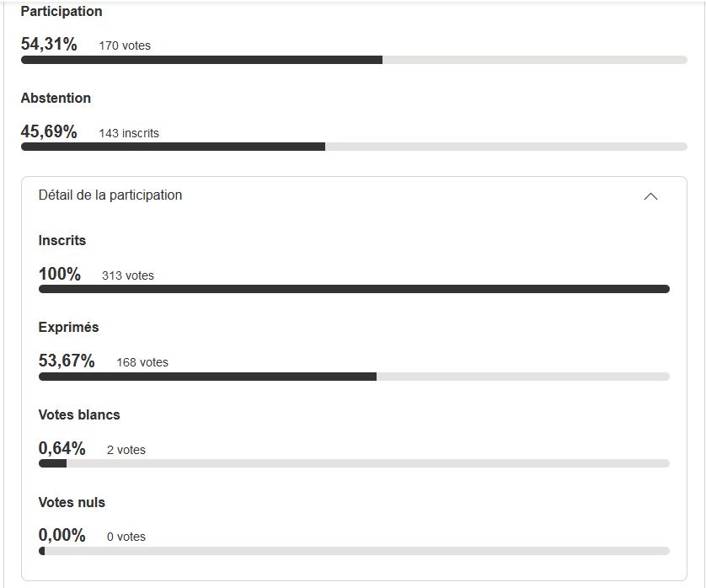Select the Inscrits heading
The height and width of the screenshot is (588, 706).
tap(62, 240)
